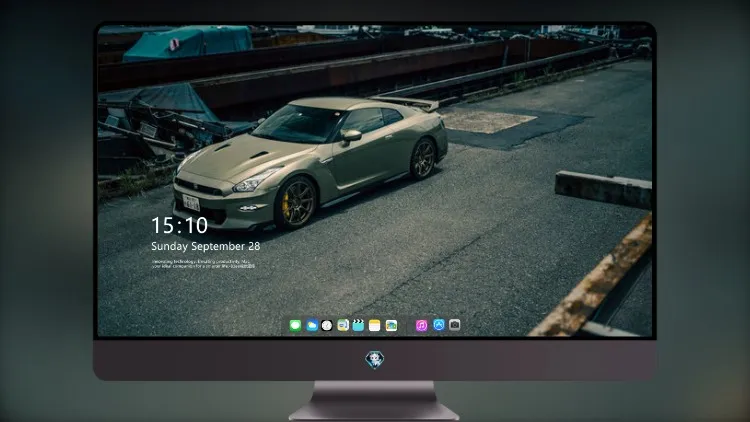Click the 15:10 clock widget
The image size is (750, 422).
(179, 225)
